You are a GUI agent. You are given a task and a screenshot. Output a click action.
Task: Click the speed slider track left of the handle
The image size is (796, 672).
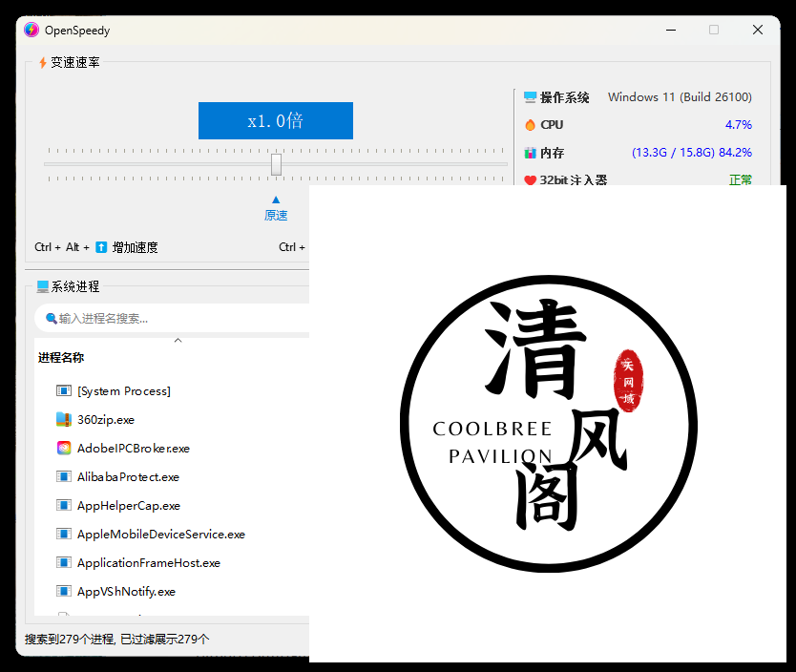157,164
